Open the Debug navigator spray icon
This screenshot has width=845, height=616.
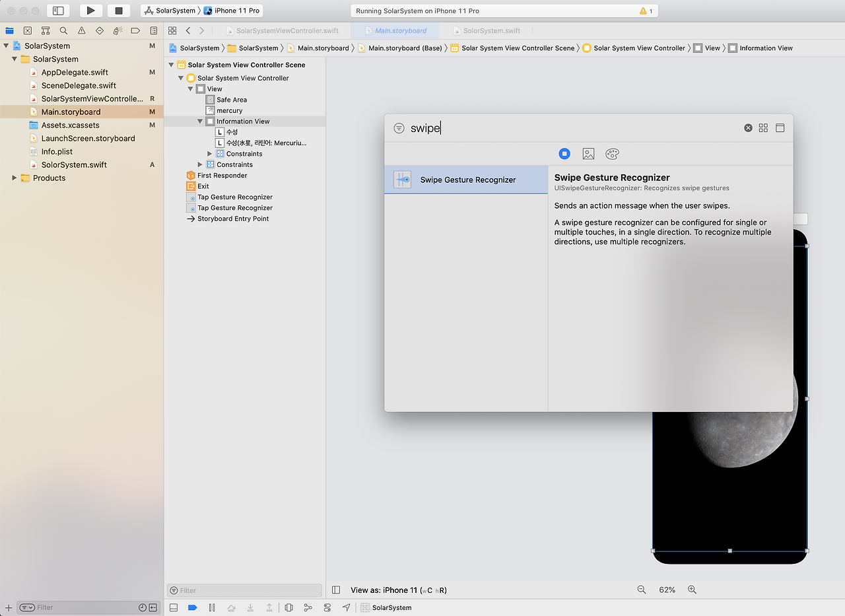pos(118,30)
